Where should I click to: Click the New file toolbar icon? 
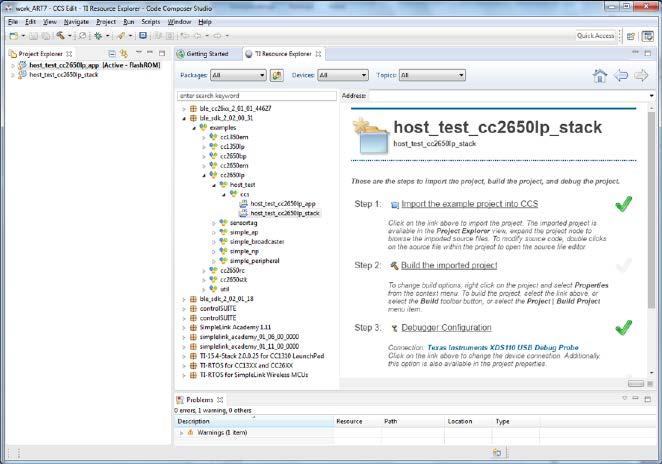(x=14, y=36)
